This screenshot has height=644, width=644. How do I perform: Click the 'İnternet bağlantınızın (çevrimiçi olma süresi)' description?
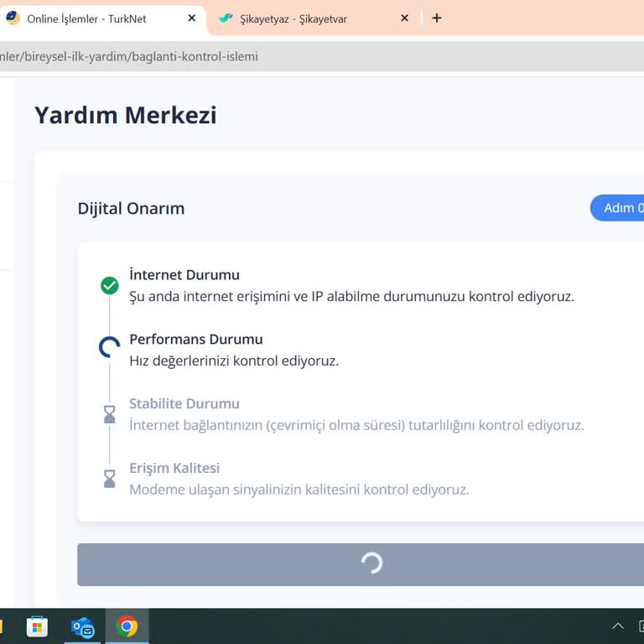pos(356,425)
